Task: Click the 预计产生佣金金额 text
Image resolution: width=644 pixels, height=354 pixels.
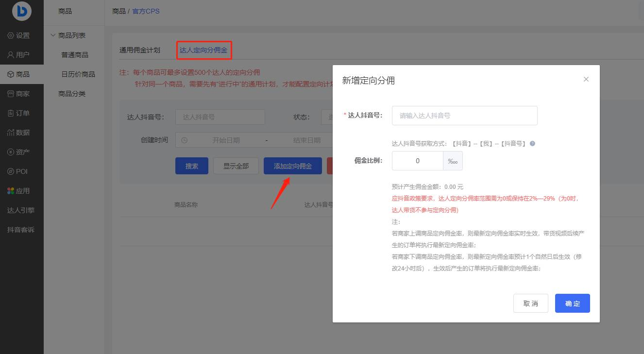Action: [x=427, y=186]
